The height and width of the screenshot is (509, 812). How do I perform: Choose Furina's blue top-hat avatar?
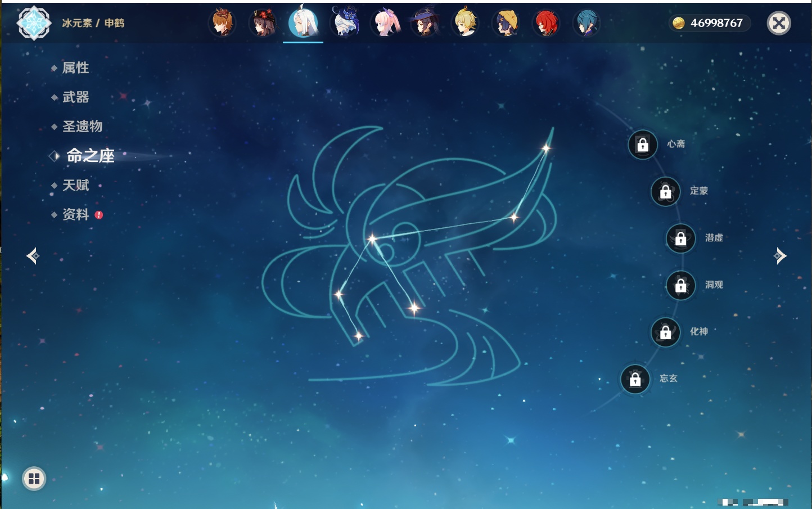coord(344,23)
